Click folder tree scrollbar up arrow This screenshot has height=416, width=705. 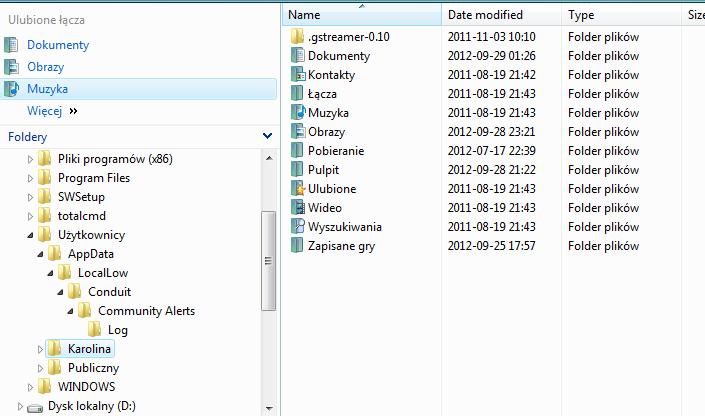(269, 158)
